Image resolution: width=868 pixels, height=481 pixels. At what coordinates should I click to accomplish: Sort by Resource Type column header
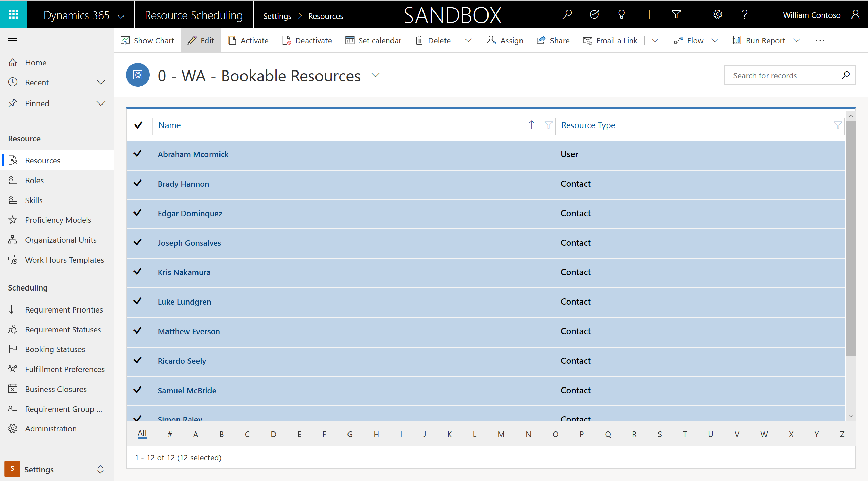tap(588, 125)
